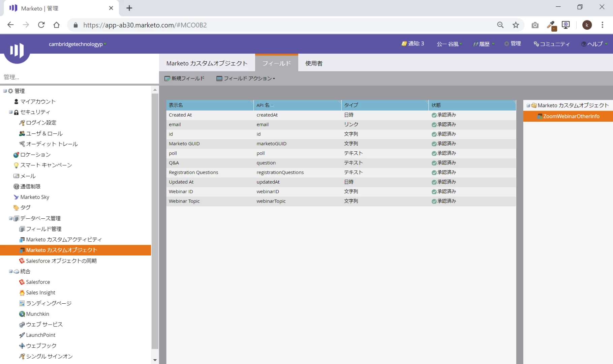This screenshot has width=613, height=364.
Task: Click the Marketo Sky bird icon
Action: click(x=16, y=197)
